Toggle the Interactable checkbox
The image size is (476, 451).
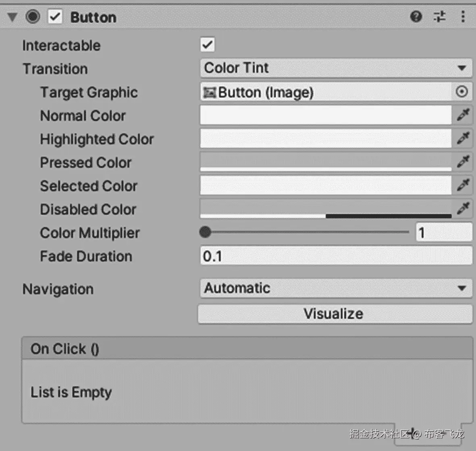(x=208, y=45)
